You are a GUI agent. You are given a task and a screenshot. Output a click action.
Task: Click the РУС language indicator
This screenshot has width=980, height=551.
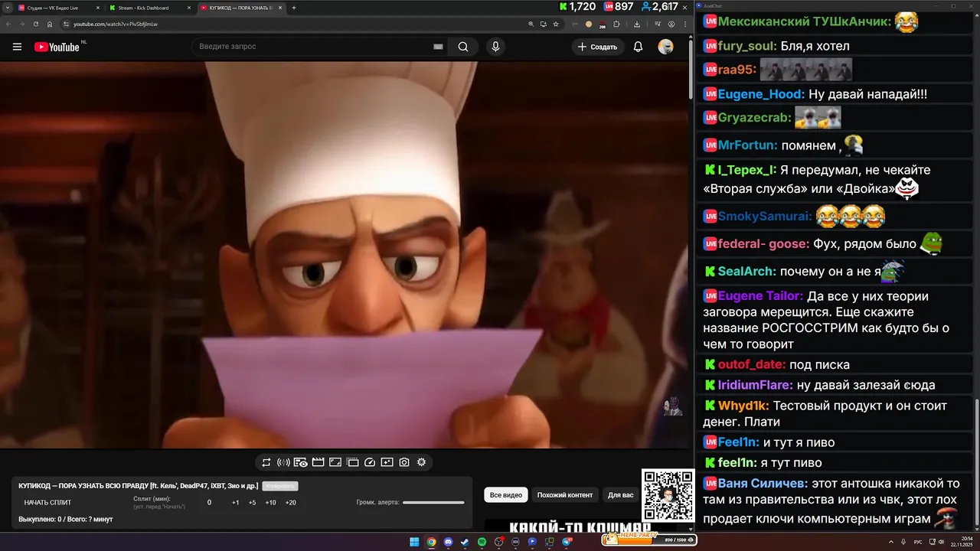(x=918, y=542)
